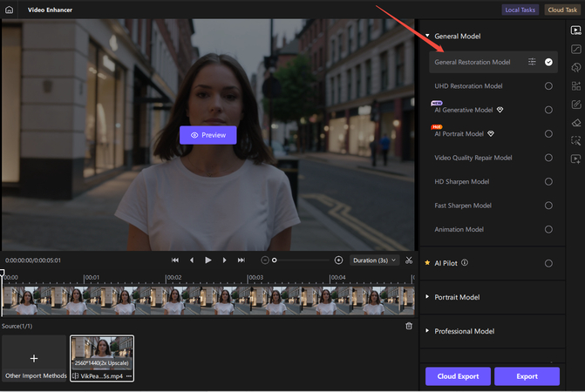585x392 pixels.
Task: Open the Duration (3s) dropdown
Action: (374, 260)
